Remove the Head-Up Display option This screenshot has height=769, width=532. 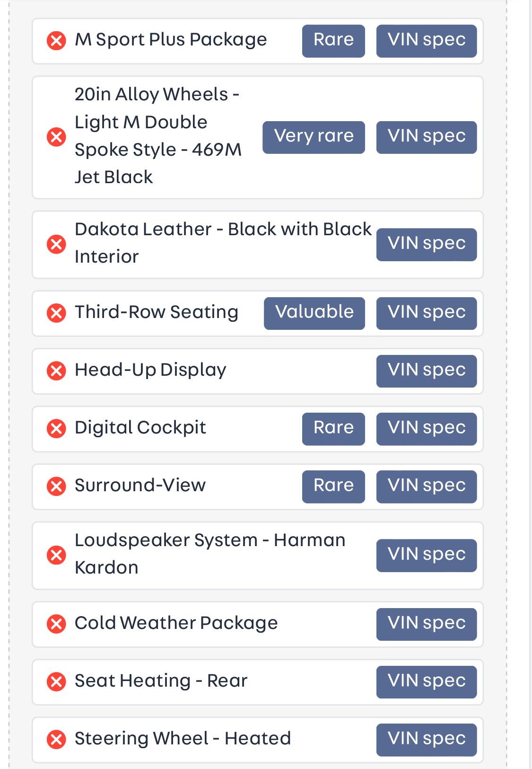(x=56, y=371)
